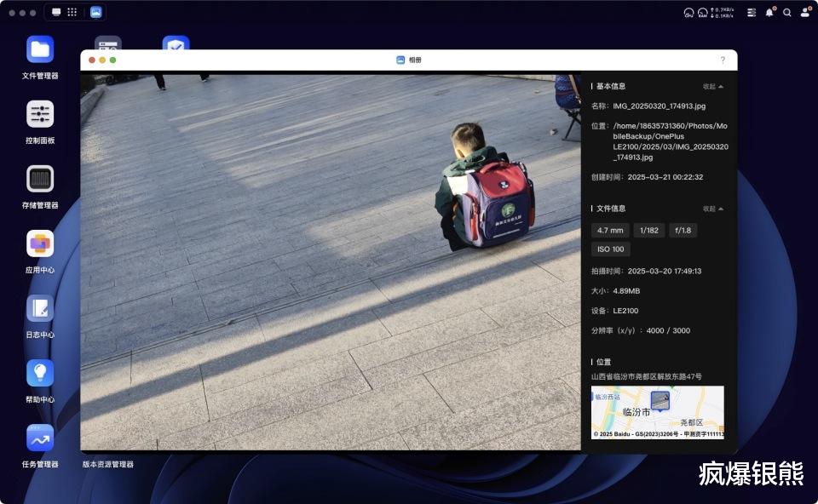Check the CPU usage gauge icon

688,13
